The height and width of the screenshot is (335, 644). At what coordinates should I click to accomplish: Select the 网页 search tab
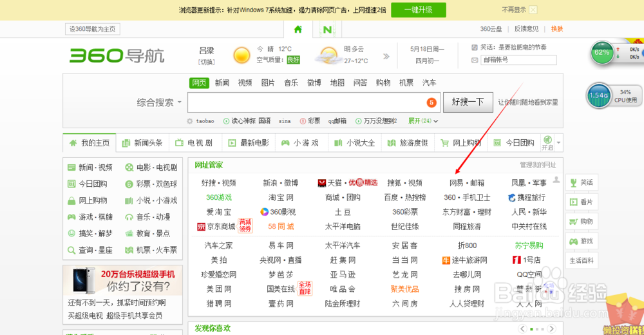coord(199,82)
